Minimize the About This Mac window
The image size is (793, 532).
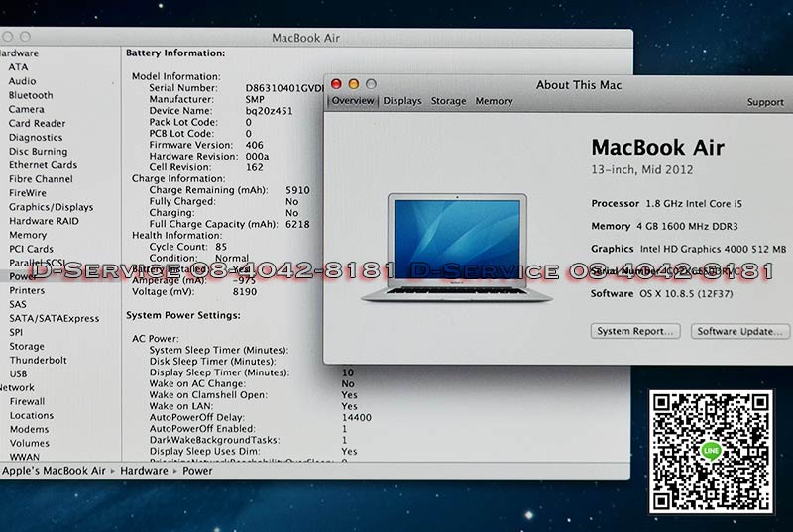[354, 84]
